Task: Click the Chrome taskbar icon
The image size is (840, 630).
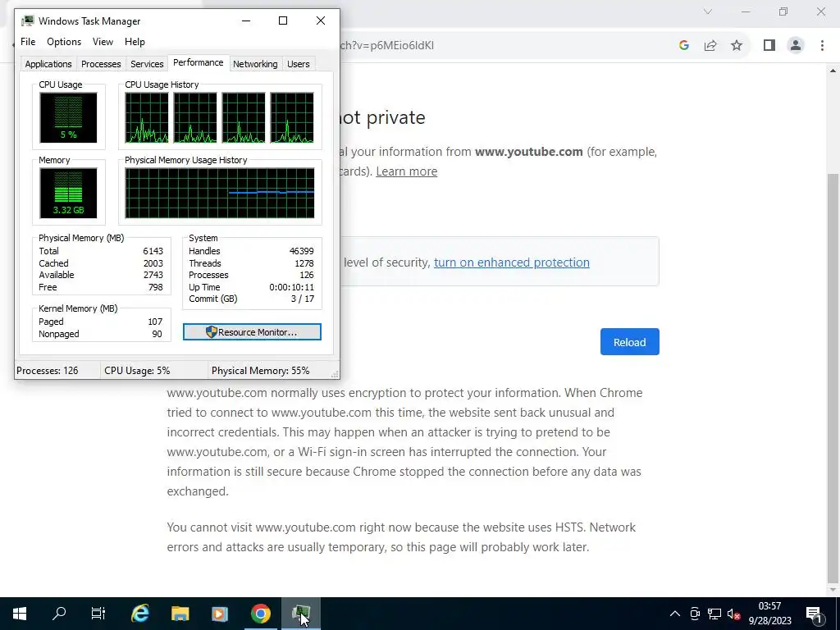Action: pos(260,614)
